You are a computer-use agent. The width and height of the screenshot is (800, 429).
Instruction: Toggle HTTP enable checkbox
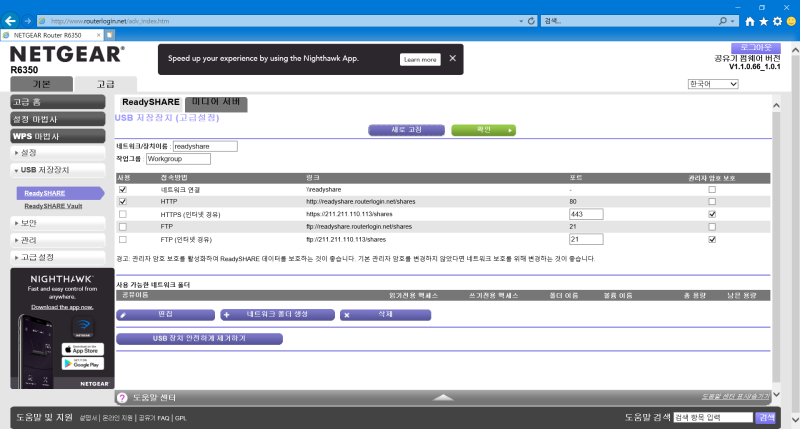point(122,201)
